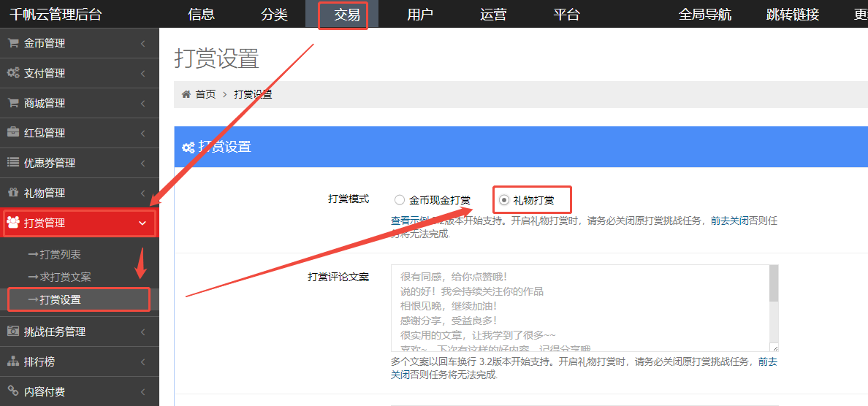Click the 金币管理 sidebar label
Viewport: 868px width, 406px height.
coord(45,43)
